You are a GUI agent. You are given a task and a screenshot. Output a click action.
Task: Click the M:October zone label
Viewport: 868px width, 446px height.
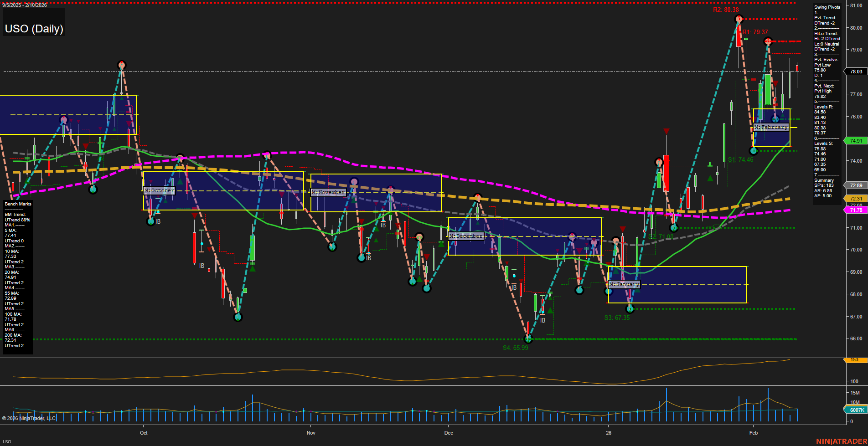pos(158,190)
